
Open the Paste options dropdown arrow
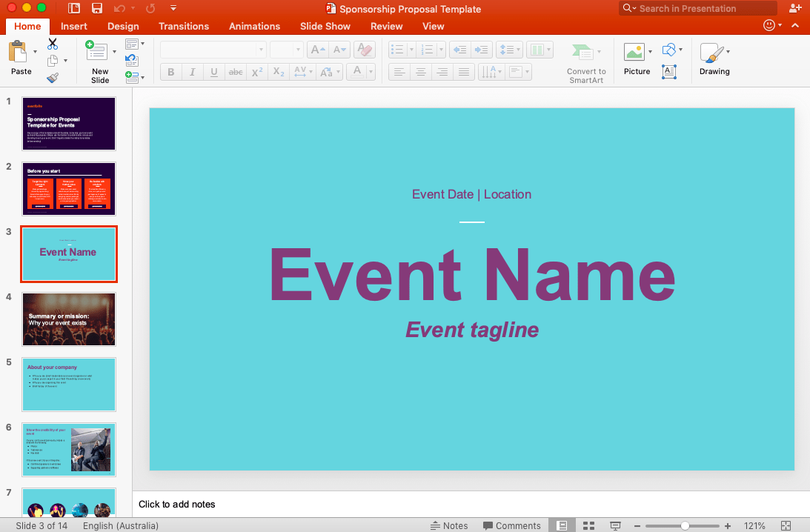[35, 52]
